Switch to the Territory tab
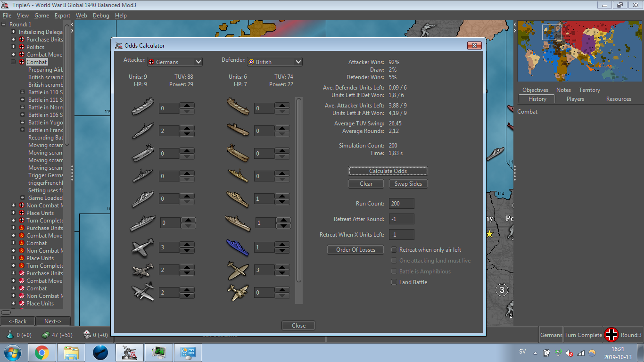644x362 pixels. tap(589, 90)
